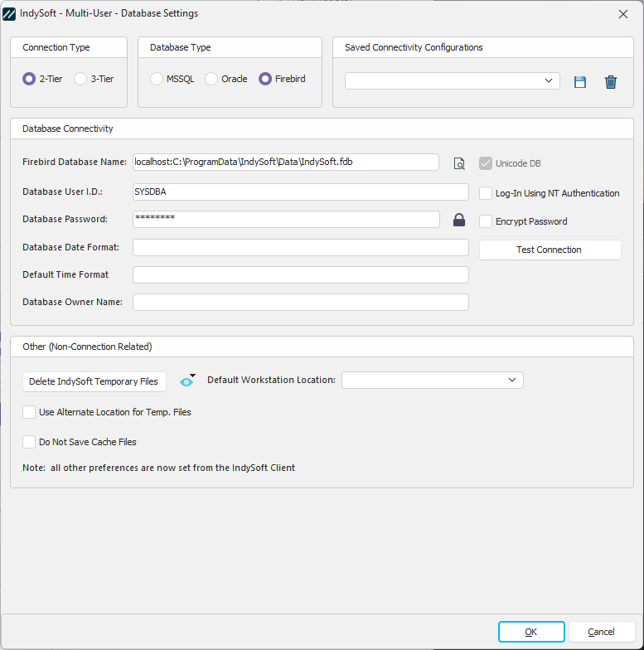
Task: Click the padlock icon beside password field
Action: coord(458,220)
